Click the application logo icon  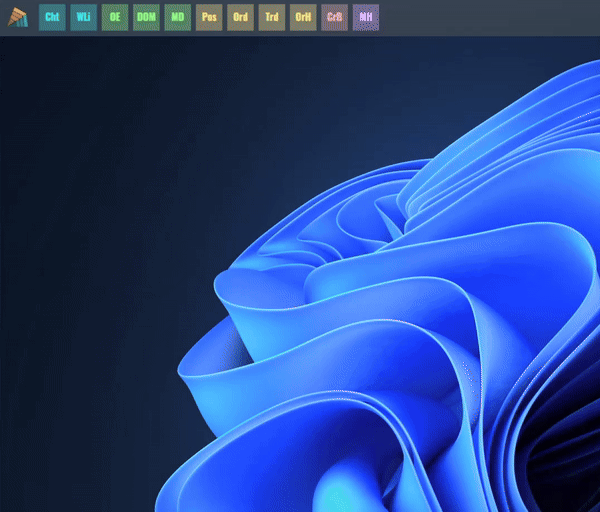(18, 17)
